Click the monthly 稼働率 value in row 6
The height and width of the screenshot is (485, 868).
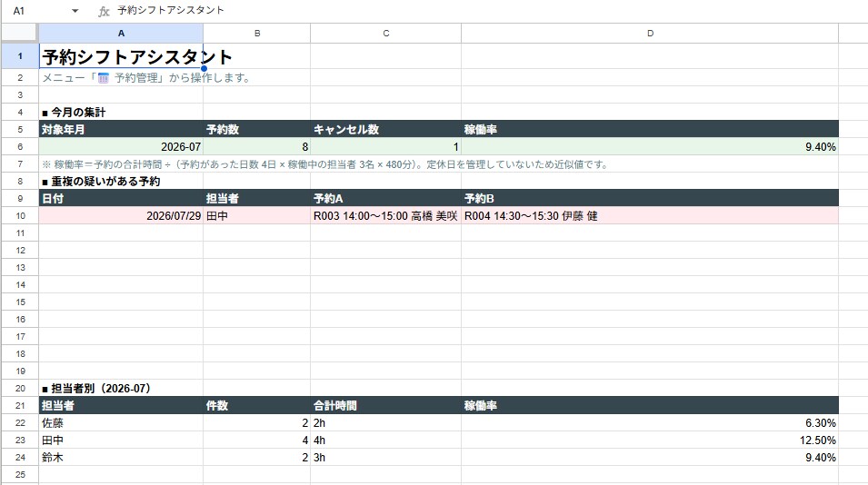point(650,146)
